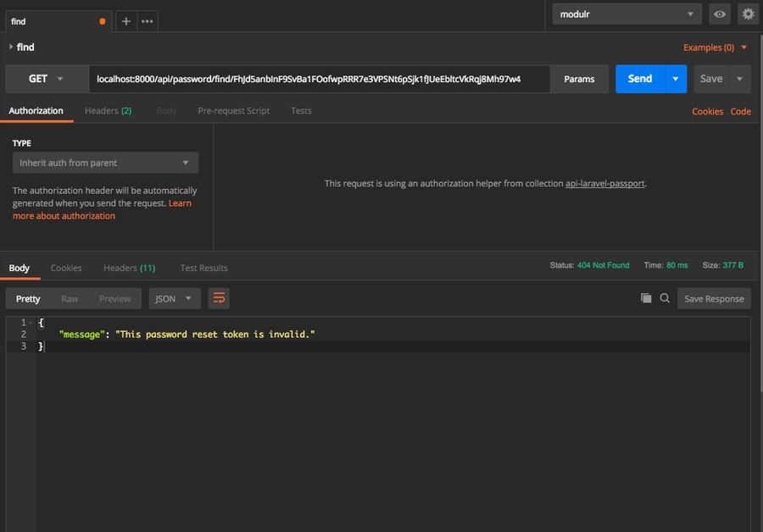Open manage environments gear icon
763x532 pixels.
click(748, 14)
